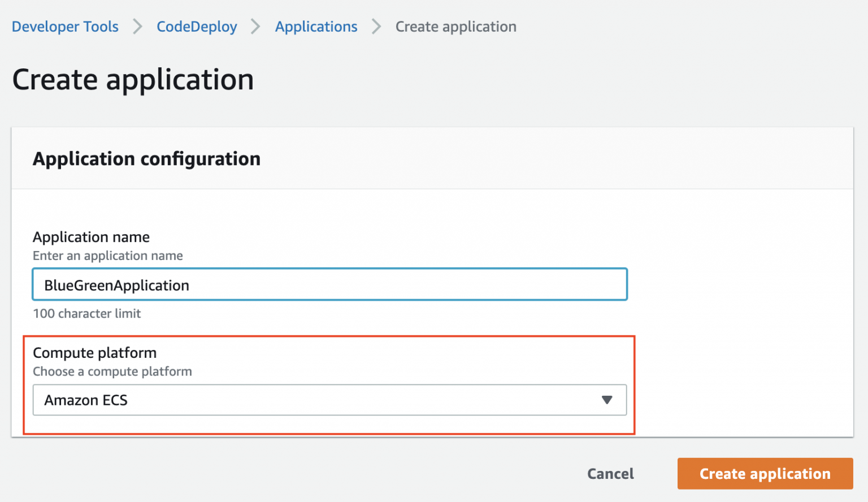
Task: Submit with the Create application button
Action: [765, 474]
